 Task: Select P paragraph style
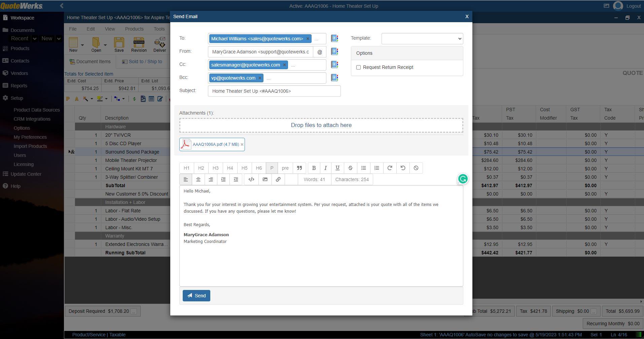pos(272,168)
